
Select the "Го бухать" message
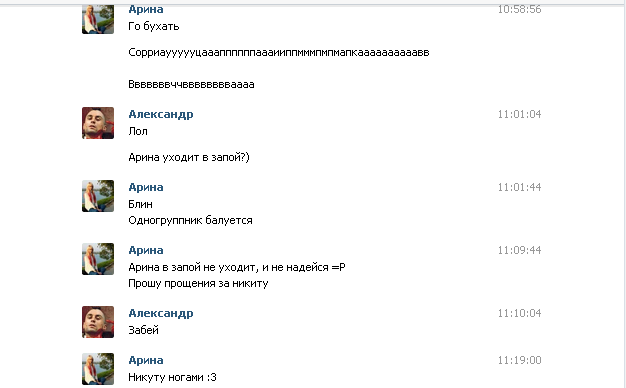(x=154, y=26)
